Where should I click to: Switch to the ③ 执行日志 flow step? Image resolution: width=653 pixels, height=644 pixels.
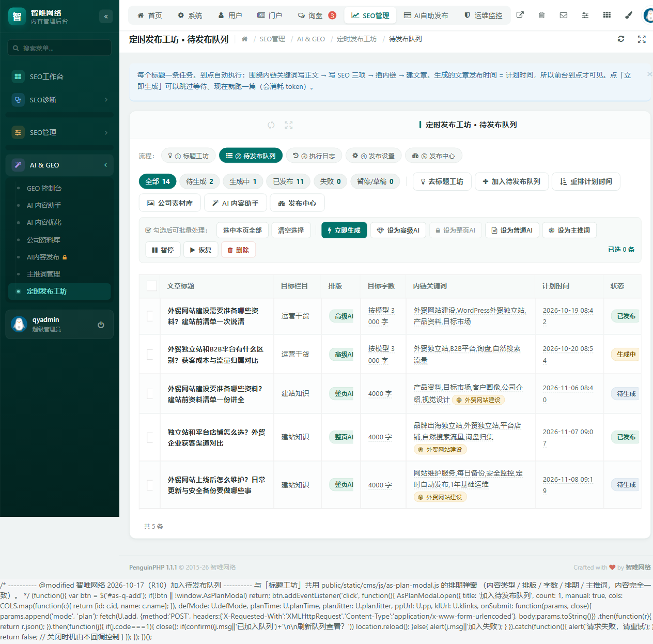tap(314, 156)
